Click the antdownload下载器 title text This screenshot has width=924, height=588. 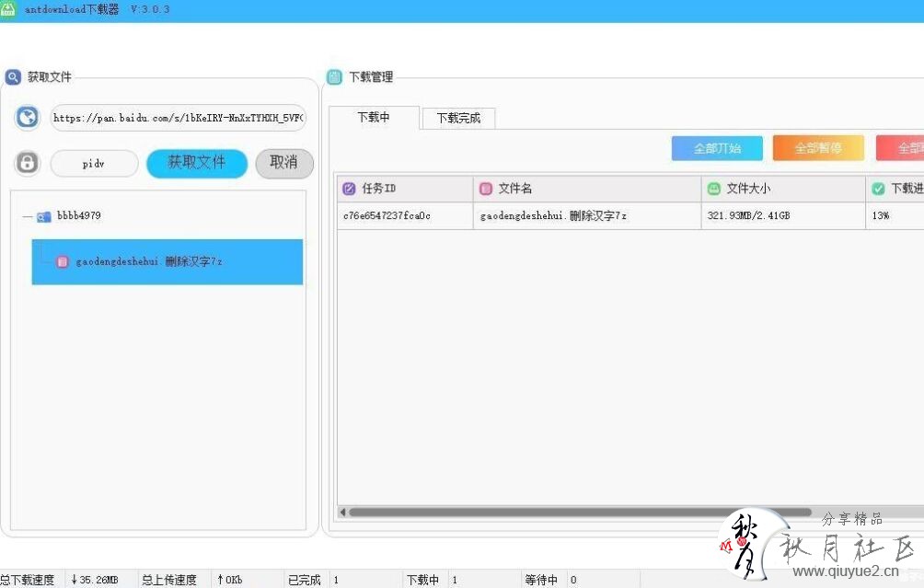71,9
